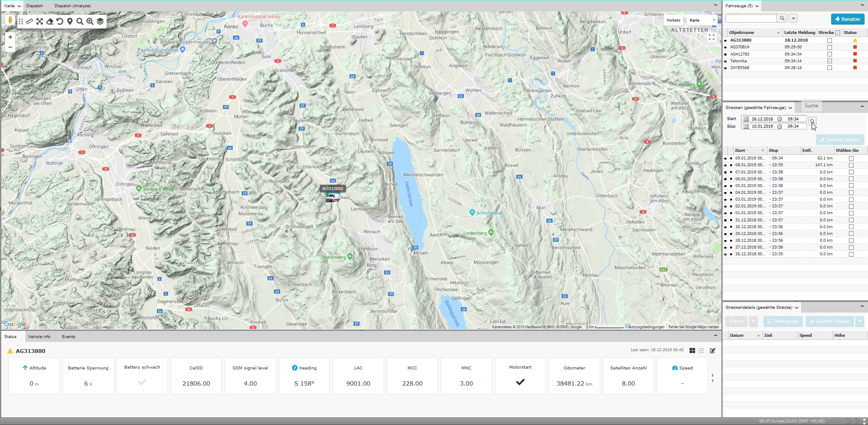Toggle Strecke checkbox for AG412783
The height and width of the screenshot is (425, 868).
[x=829, y=54]
